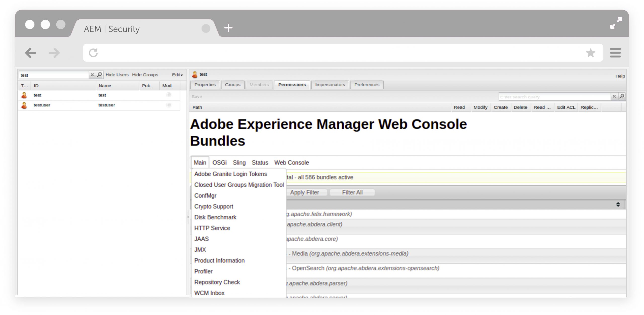Clear the user search field containing 'test'
The image size is (644, 315).
[92, 75]
